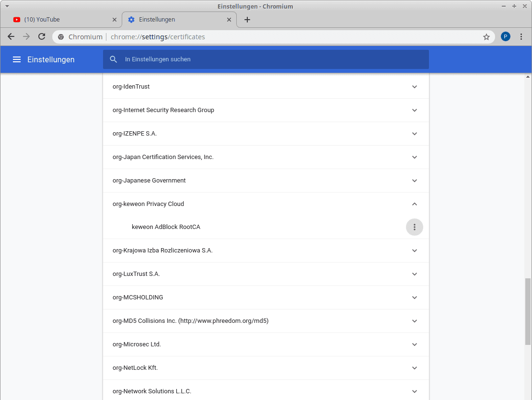The height and width of the screenshot is (400, 532).
Task: Expand org-IdenTrust certificate group
Action: [x=414, y=87]
